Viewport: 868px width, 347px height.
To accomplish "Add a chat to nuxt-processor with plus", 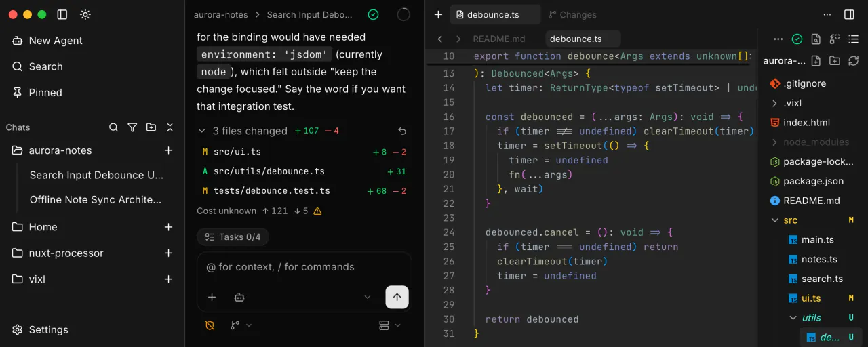I will (x=169, y=253).
